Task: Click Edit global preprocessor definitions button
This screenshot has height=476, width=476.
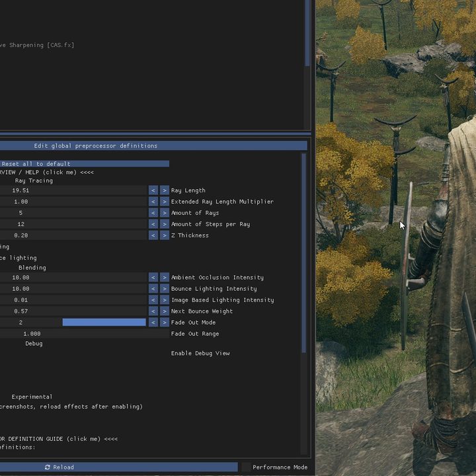Action: click(x=153, y=145)
